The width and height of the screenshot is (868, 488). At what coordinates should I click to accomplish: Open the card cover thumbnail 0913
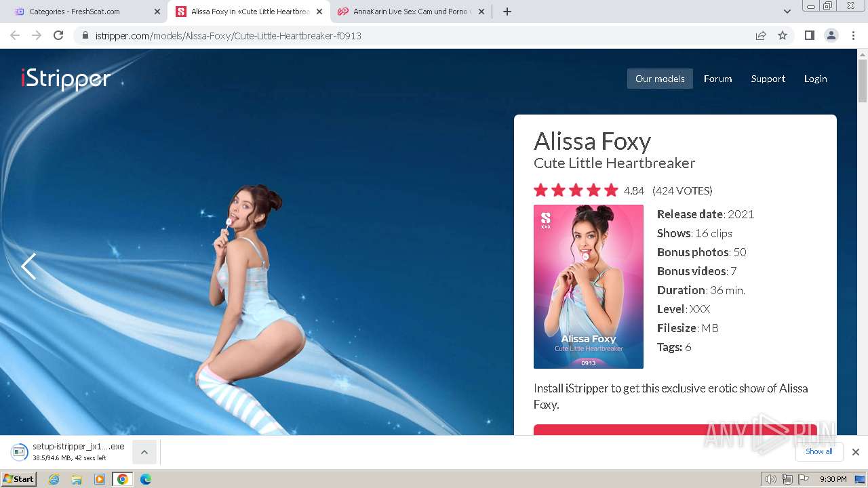(589, 287)
